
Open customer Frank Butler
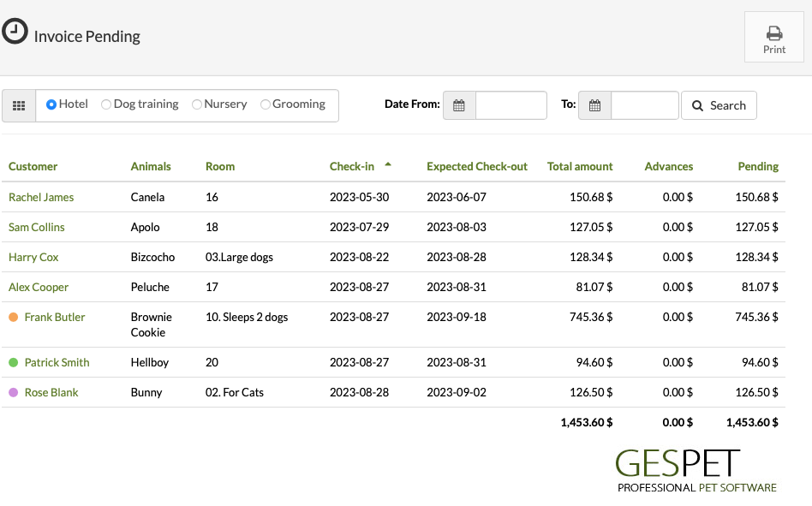[x=54, y=317]
